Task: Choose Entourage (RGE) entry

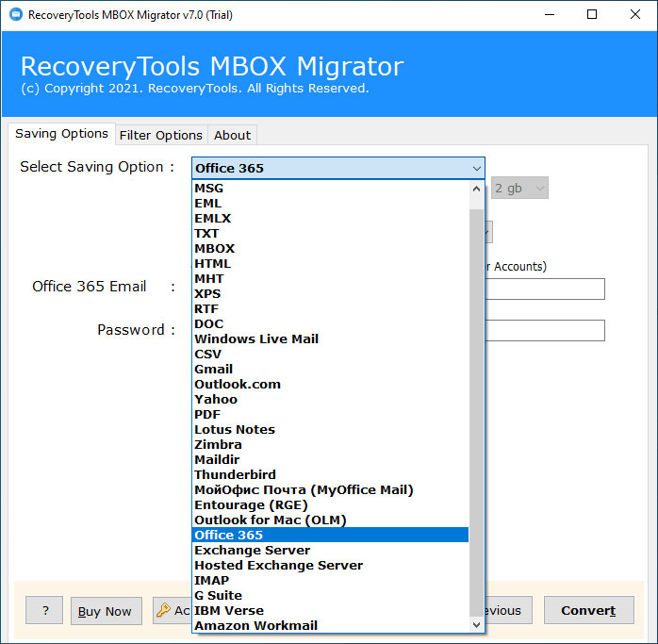Action: [x=330, y=505]
